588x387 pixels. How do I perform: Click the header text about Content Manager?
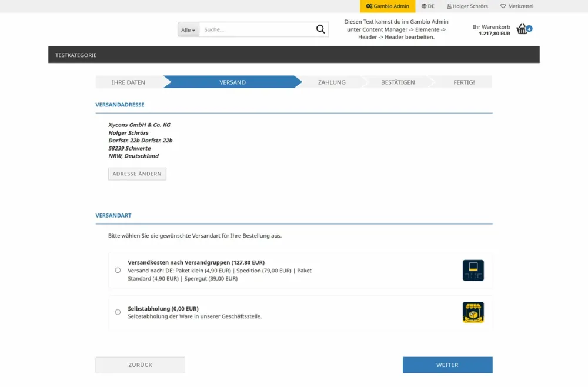click(x=396, y=29)
